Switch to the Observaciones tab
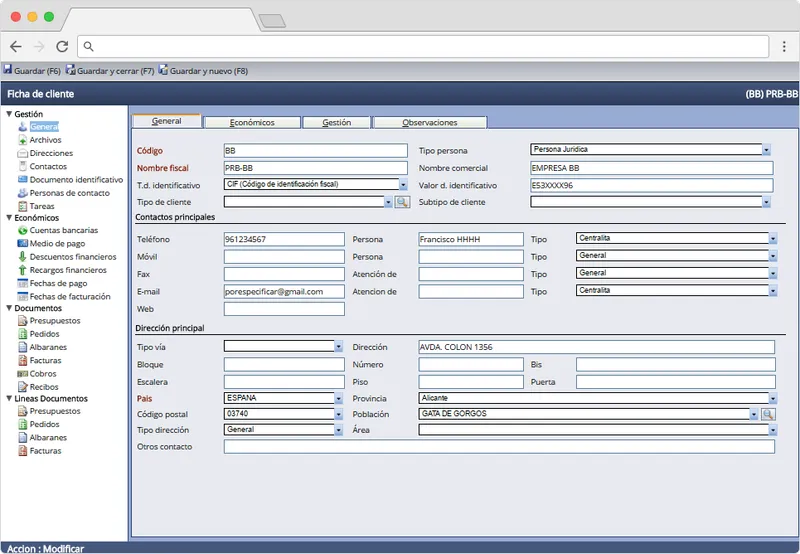 coord(430,122)
